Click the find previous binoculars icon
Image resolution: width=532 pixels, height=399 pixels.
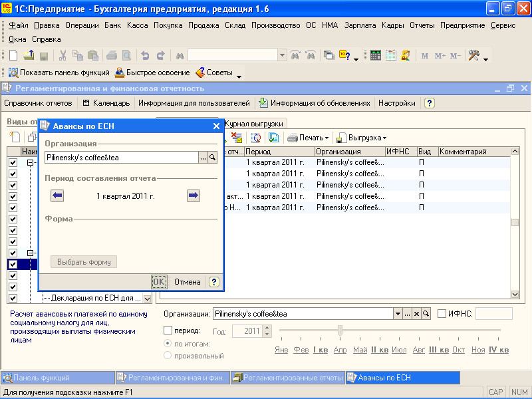311,55
